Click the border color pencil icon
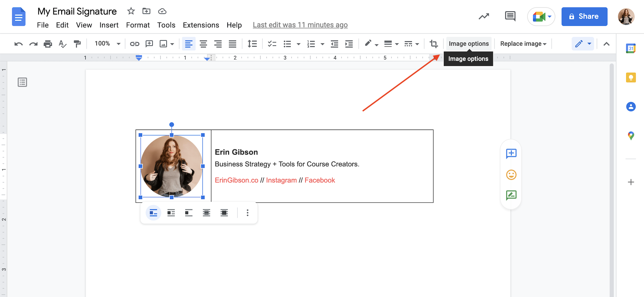Image resolution: width=644 pixels, height=297 pixels. click(x=368, y=43)
